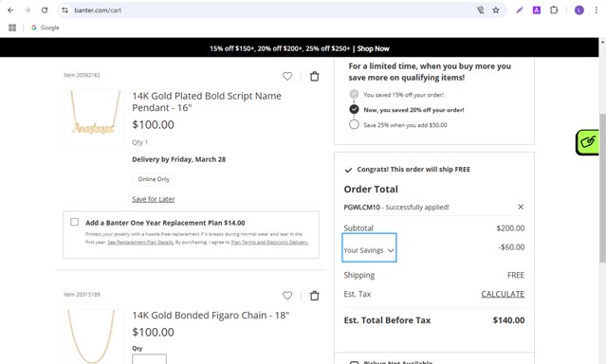Click Delivery by Friday, March 28 text
Screen dimensions: 606x364
[179, 159]
